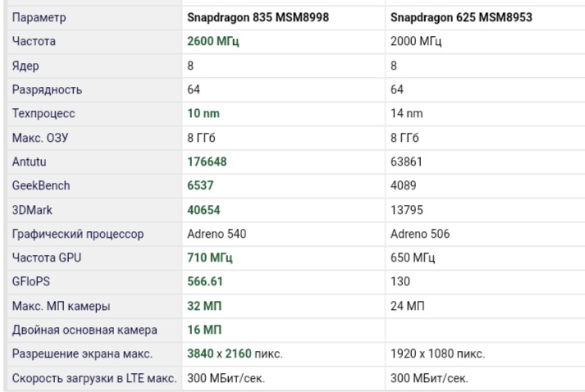Select the 13795 3DMark score
The image size is (585, 392).
(407, 210)
